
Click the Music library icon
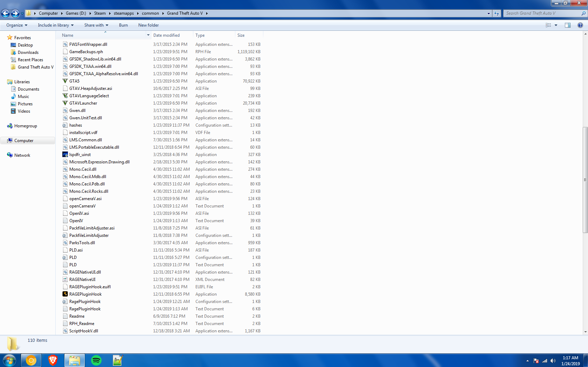[x=13, y=97]
